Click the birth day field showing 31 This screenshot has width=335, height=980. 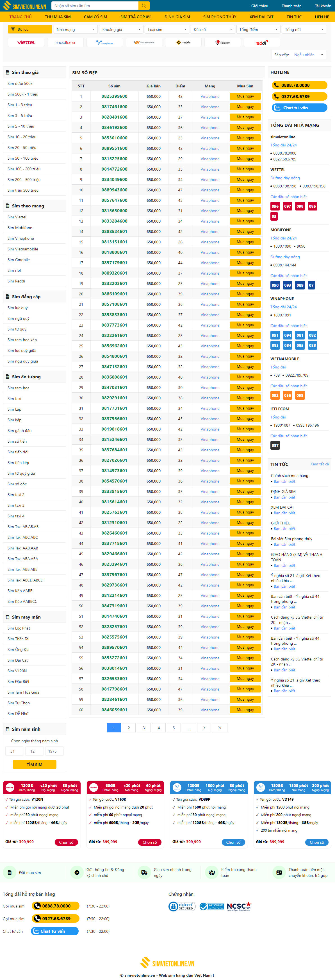(14, 751)
